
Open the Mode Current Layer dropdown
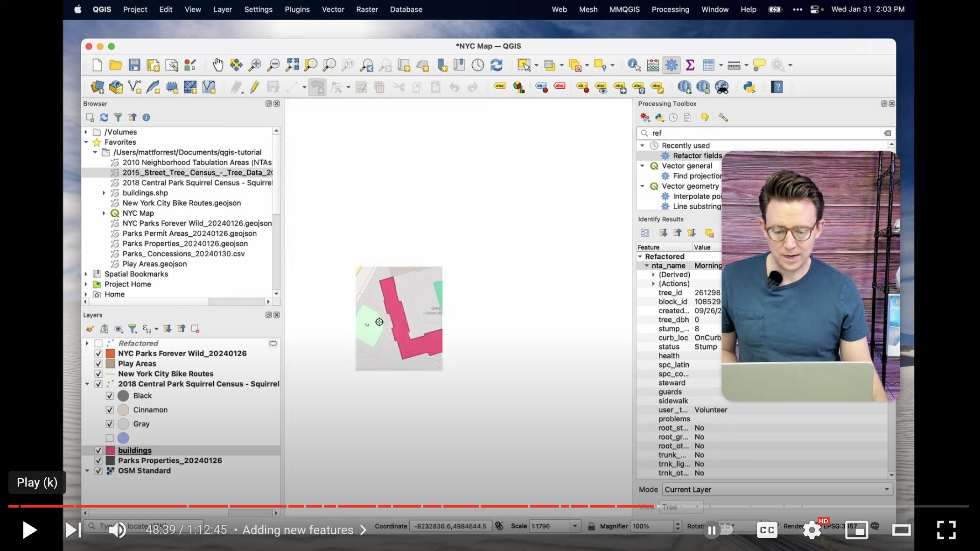click(777, 489)
